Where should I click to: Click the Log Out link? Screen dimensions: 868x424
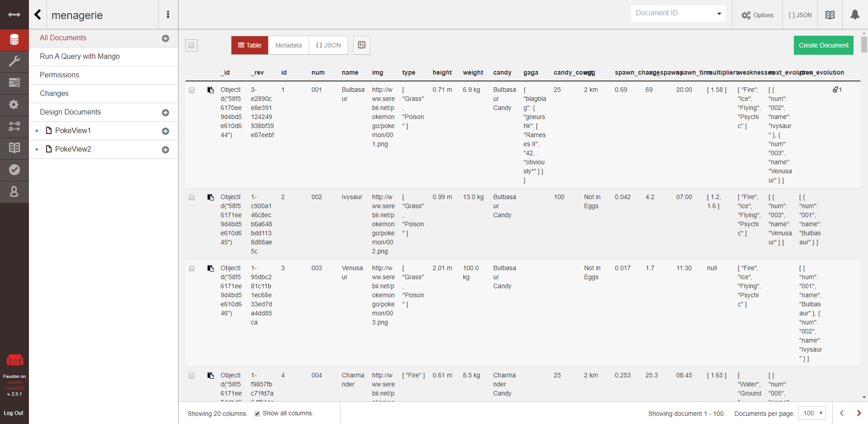pos(14,413)
